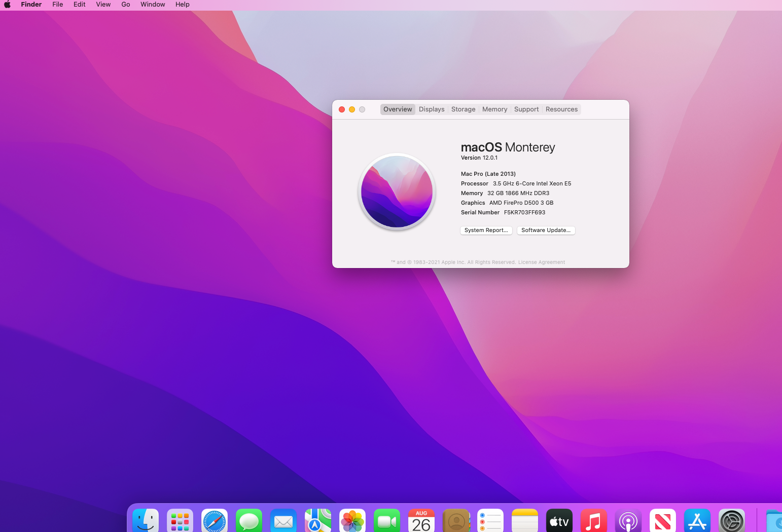The height and width of the screenshot is (532, 782).
Task: Launch Maps from the Dock
Action: coord(318,521)
